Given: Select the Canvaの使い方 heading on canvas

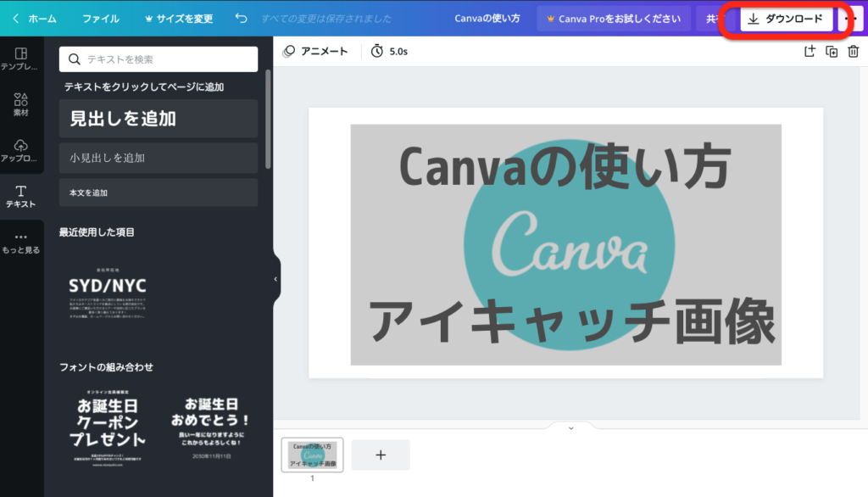Looking at the screenshot, I should (565, 165).
